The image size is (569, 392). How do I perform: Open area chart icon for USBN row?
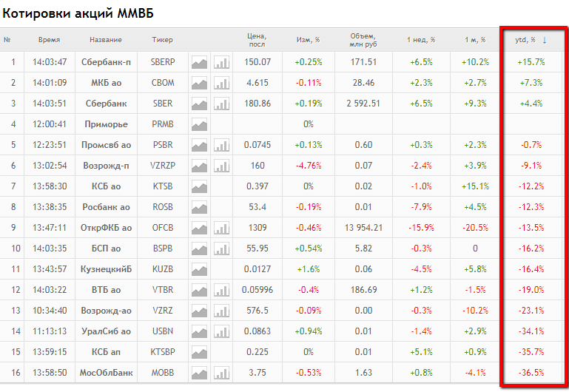pos(199,331)
